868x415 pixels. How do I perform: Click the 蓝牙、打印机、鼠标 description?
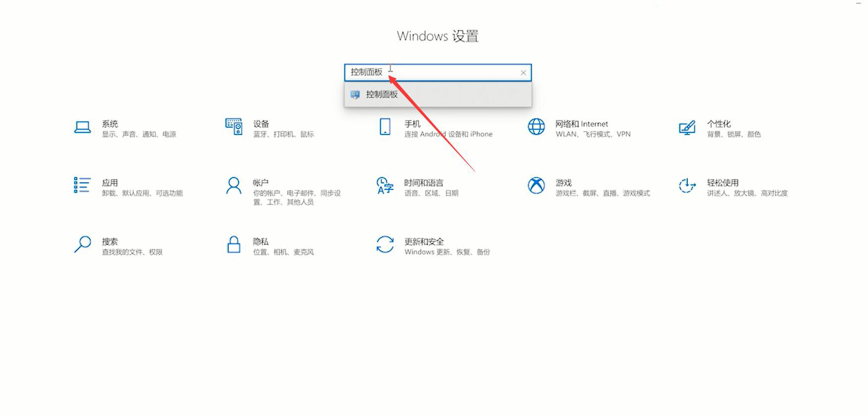[x=283, y=134]
